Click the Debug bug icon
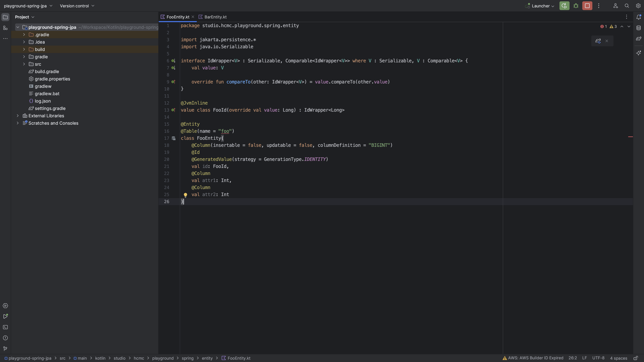 click(x=576, y=6)
